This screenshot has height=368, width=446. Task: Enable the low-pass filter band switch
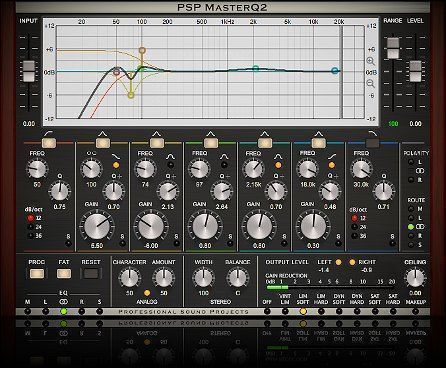point(372,143)
